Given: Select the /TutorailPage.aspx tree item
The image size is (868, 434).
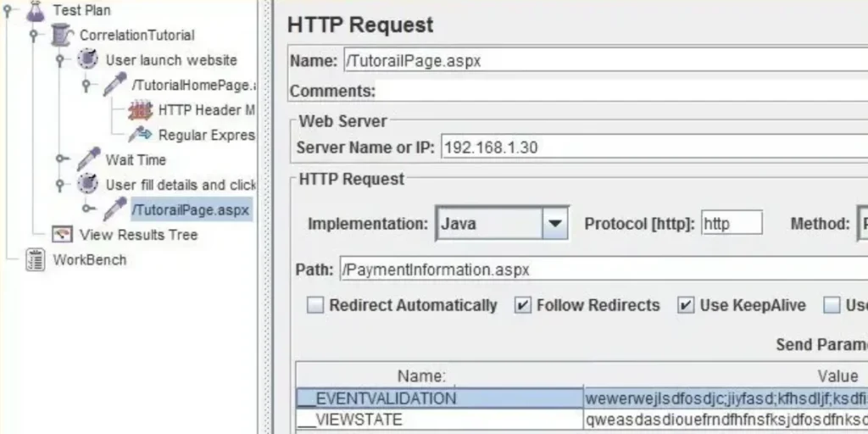Looking at the screenshot, I should tap(191, 209).
